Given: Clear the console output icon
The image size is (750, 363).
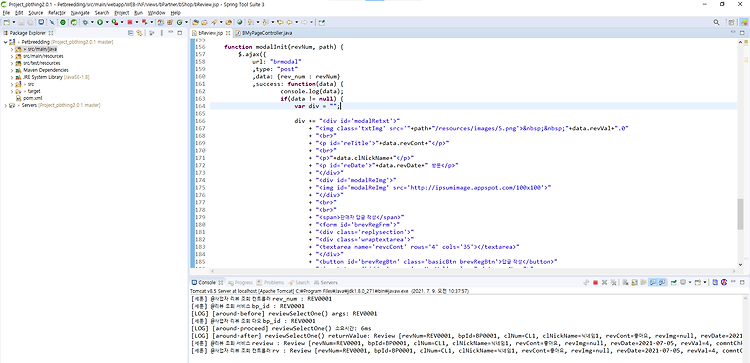Looking at the screenshot, I should coord(625,283).
